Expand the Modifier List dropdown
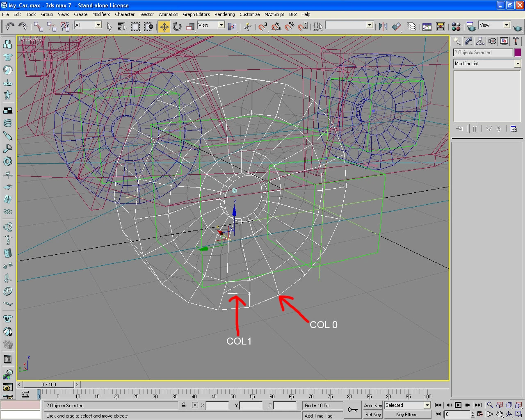This screenshot has width=525, height=420. pyautogui.click(x=517, y=64)
